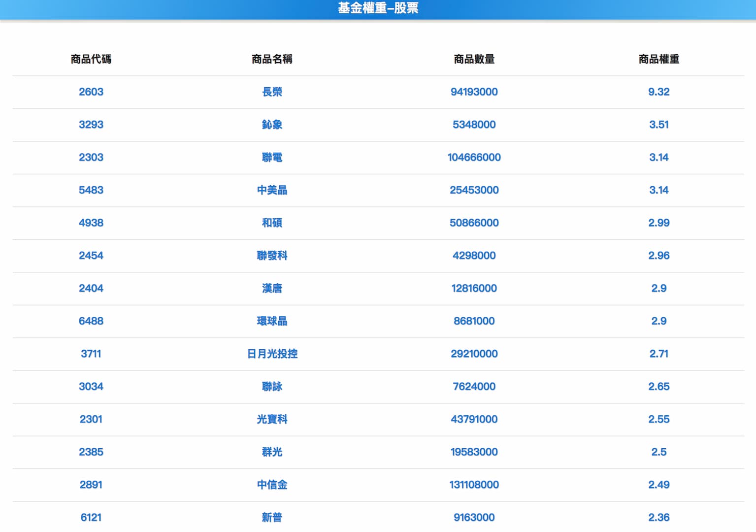This screenshot has height=532, width=756.
Task: Open the 聯詠 stock name
Action: (272, 387)
